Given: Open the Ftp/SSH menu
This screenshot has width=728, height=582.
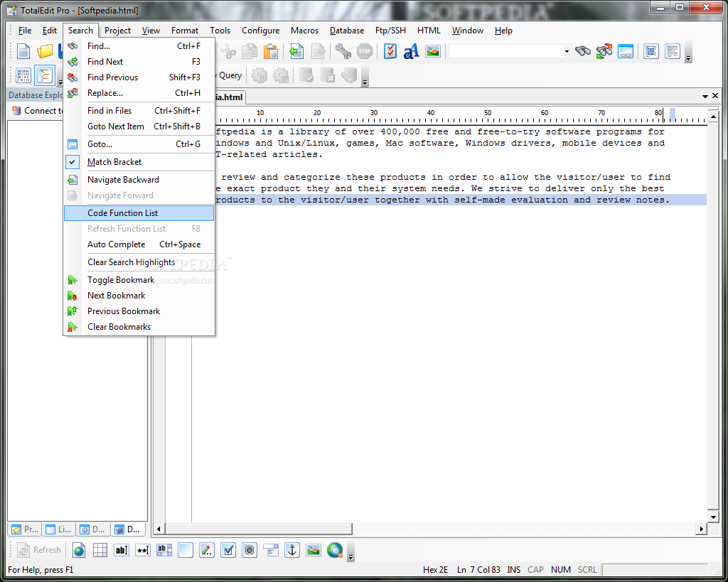Looking at the screenshot, I should coord(390,31).
